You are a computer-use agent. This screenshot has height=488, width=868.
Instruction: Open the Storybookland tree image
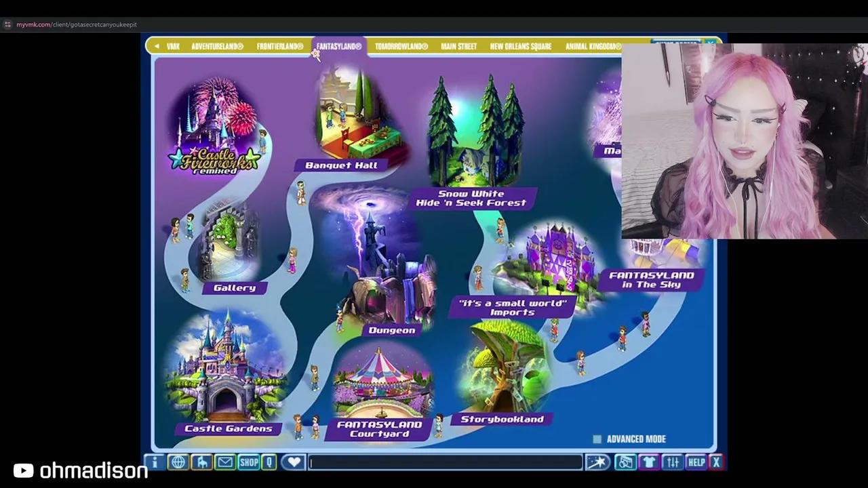click(504, 367)
